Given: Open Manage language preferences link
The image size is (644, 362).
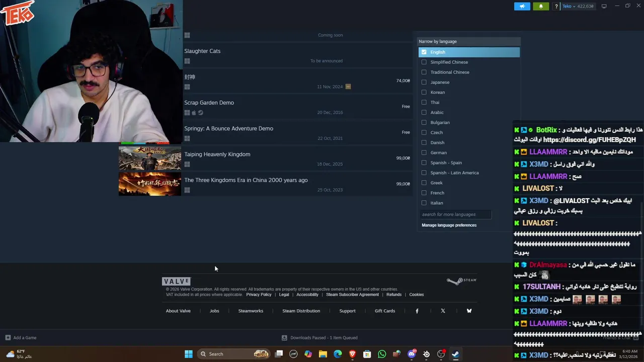Looking at the screenshot, I should (x=449, y=225).
